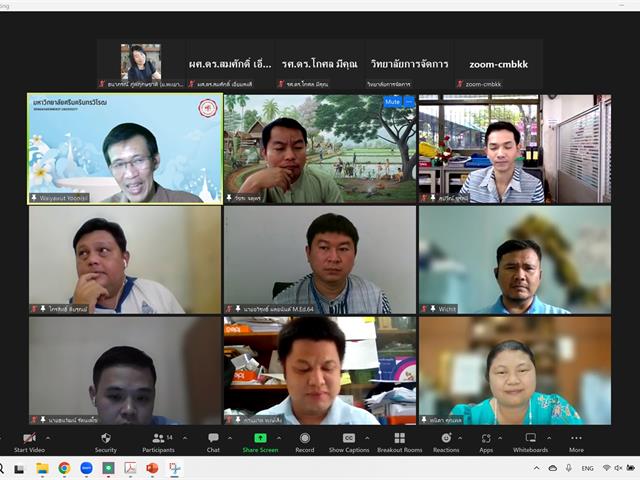Open Breakout Rooms

click(x=400, y=442)
